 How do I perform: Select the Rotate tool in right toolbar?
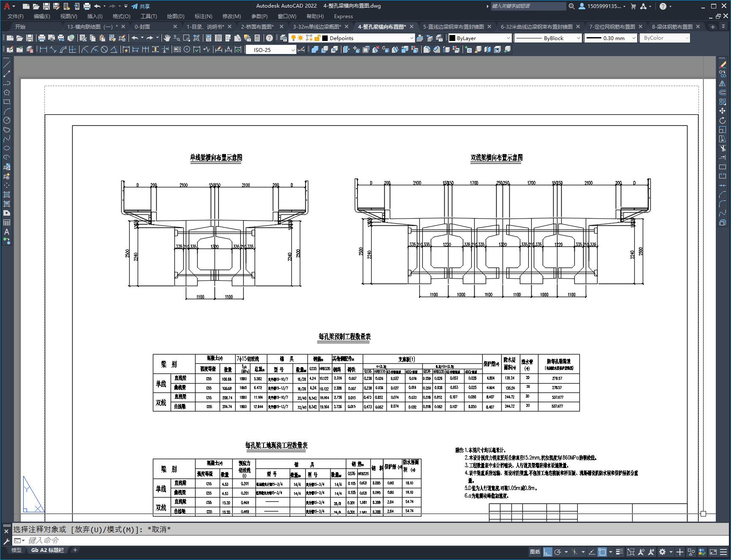723,120
